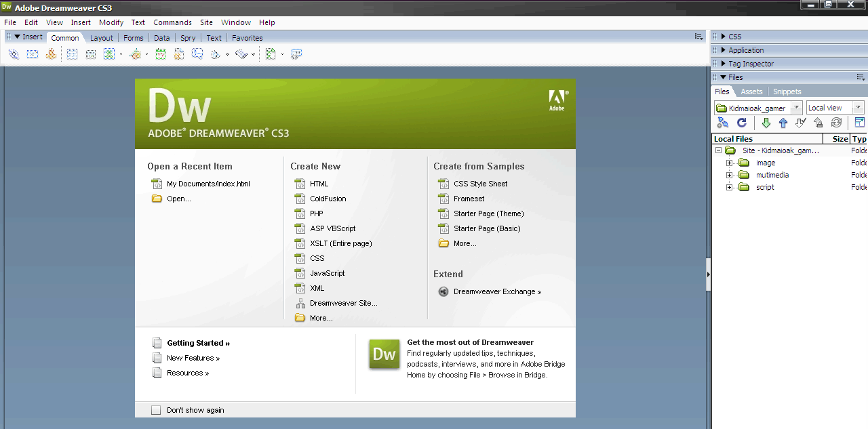
Task: Click the Head tags insert icon
Action: tap(216, 54)
